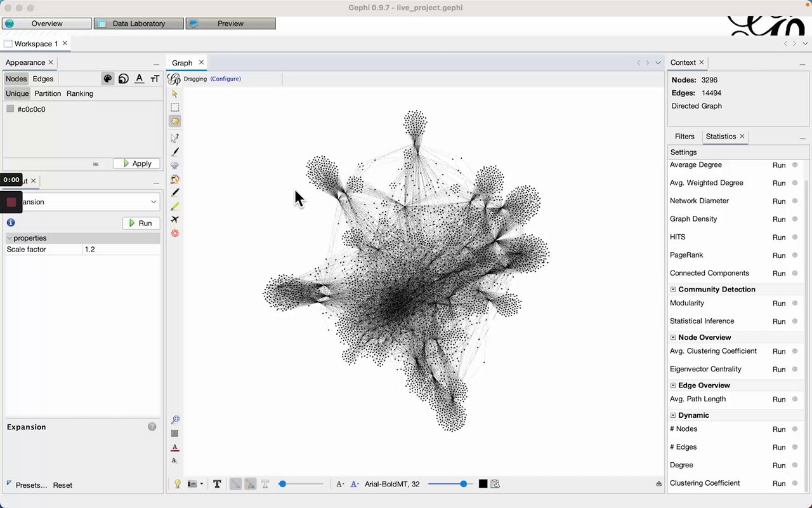Toggle the lightbulb background color button
Image resolution: width=812 pixels, height=508 pixels.
point(178,484)
